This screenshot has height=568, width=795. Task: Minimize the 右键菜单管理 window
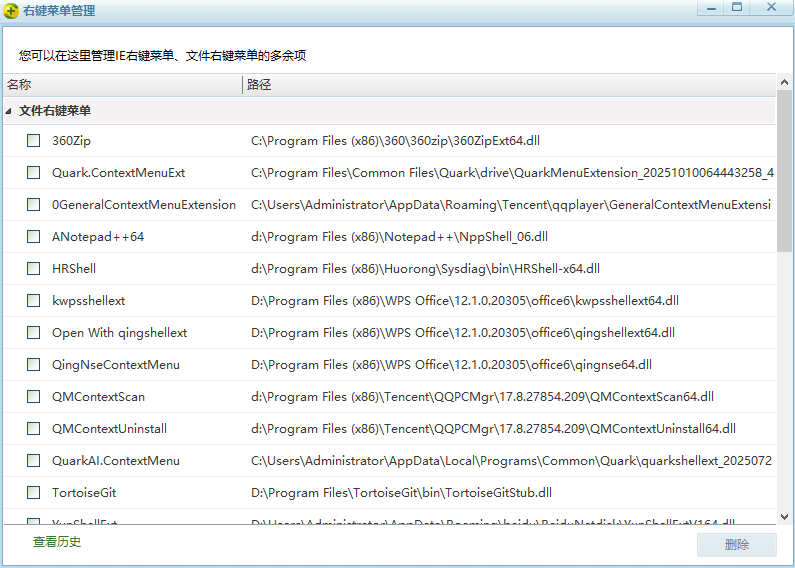coord(711,8)
